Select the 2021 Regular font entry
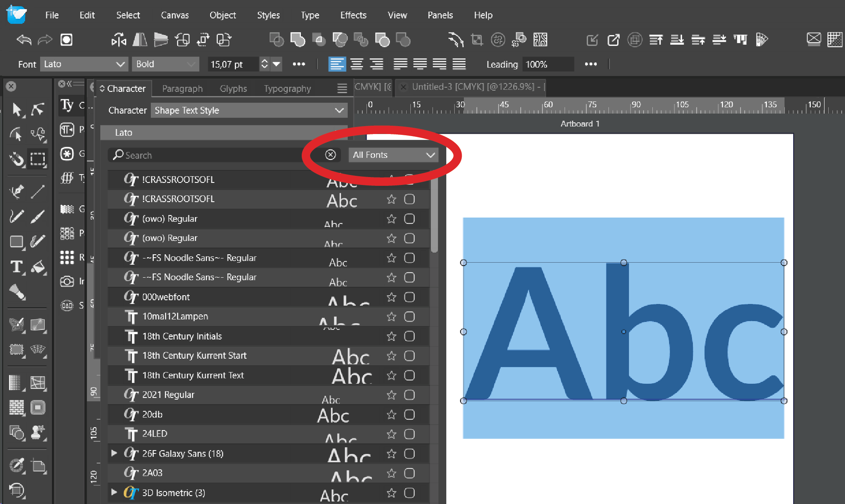 (168, 395)
